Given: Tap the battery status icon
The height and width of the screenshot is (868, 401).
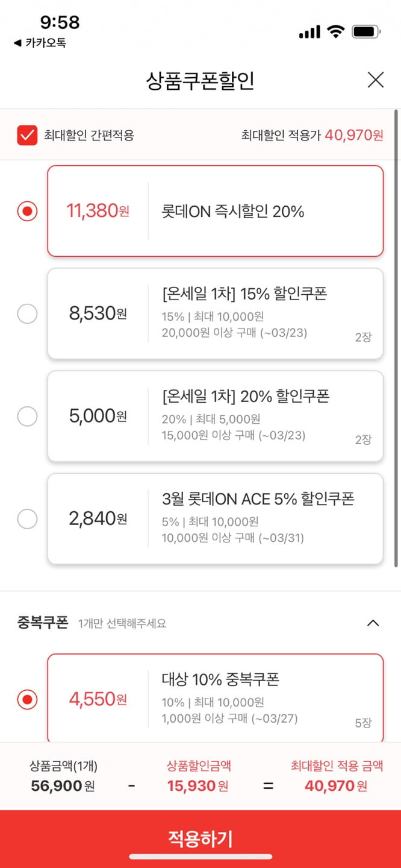Looking at the screenshot, I should point(366,31).
